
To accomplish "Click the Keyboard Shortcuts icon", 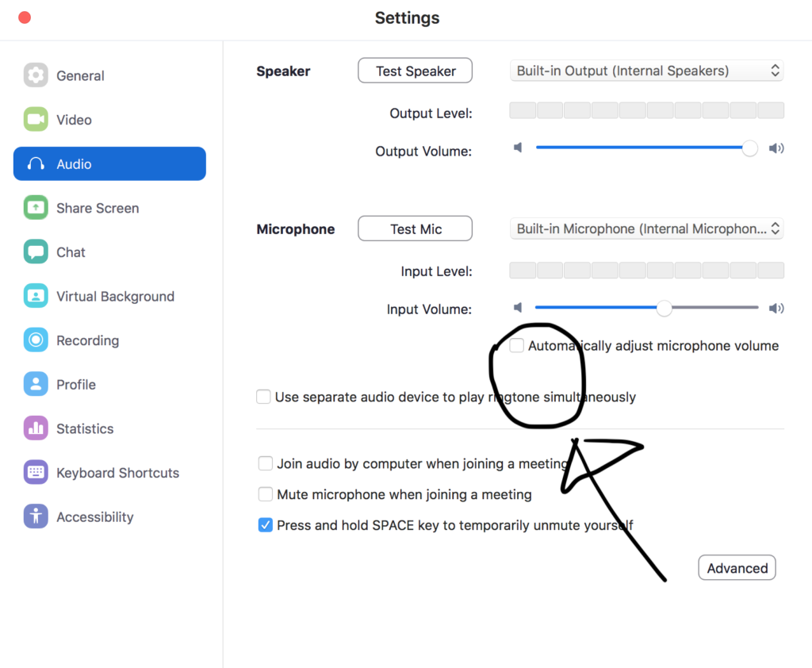I will point(36,472).
